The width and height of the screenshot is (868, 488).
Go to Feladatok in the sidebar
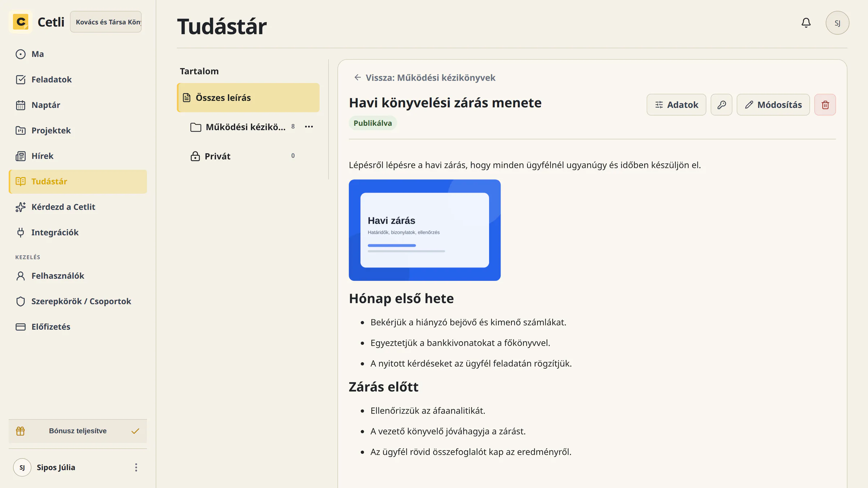[78, 80]
